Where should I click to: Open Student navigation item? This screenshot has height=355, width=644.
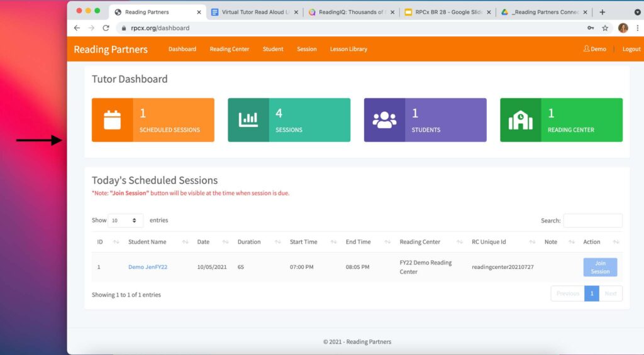pyautogui.click(x=273, y=49)
